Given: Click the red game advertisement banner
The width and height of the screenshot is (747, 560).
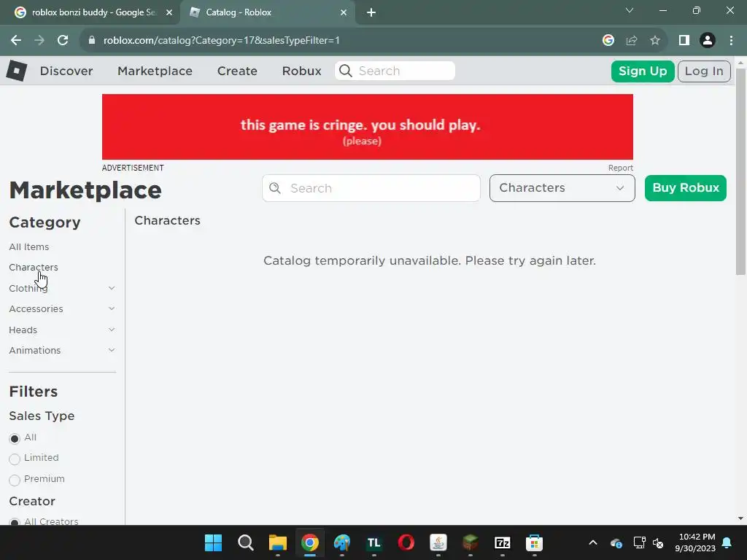Looking at the screenshot, I should pyautogui.click(x=368, y=127).
